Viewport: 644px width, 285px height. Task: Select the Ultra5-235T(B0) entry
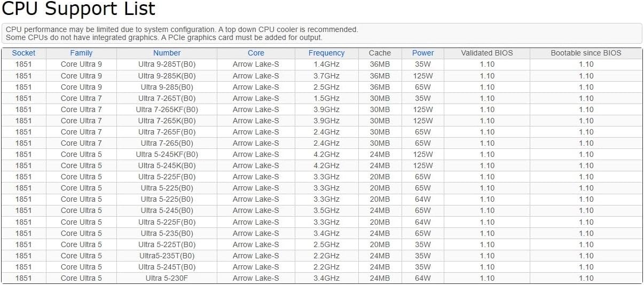[x=167, y=256]
